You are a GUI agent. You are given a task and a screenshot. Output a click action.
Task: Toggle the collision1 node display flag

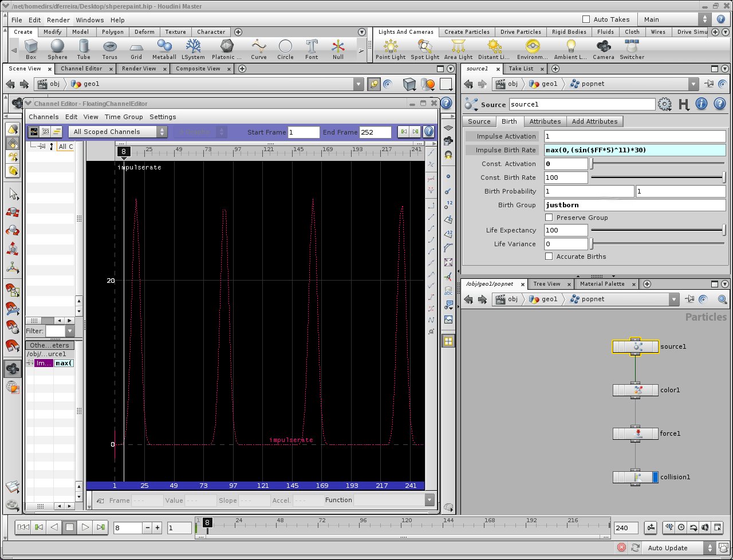(655, 477)
